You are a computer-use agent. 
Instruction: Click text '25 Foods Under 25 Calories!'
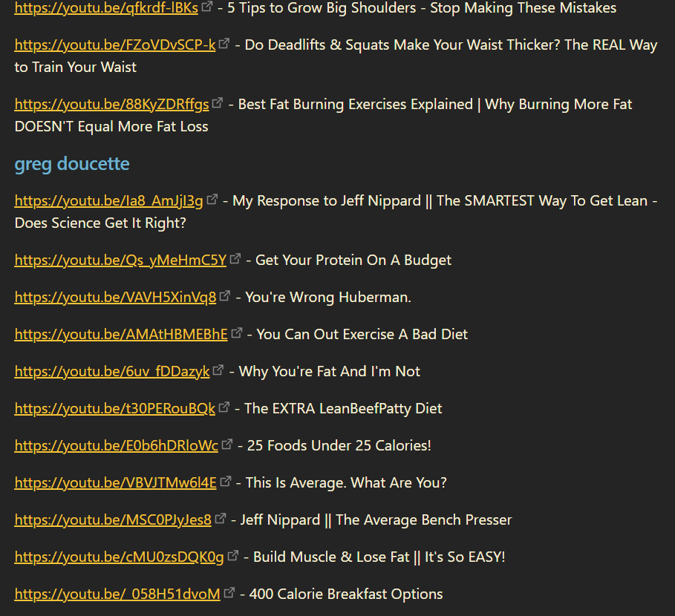pyautogui.click(x=339, y=445)
